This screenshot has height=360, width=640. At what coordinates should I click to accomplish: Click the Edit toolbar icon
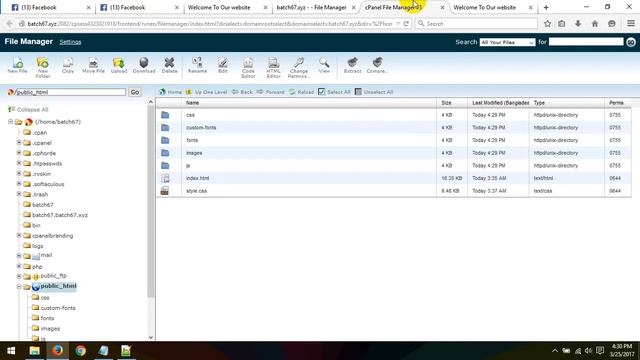(223, 65)
